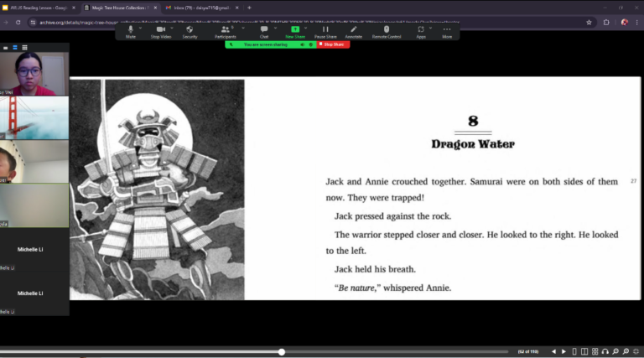This screenshot has width=644, height=358.
Task: Open the Security shield menu
Action: [190, 32]
